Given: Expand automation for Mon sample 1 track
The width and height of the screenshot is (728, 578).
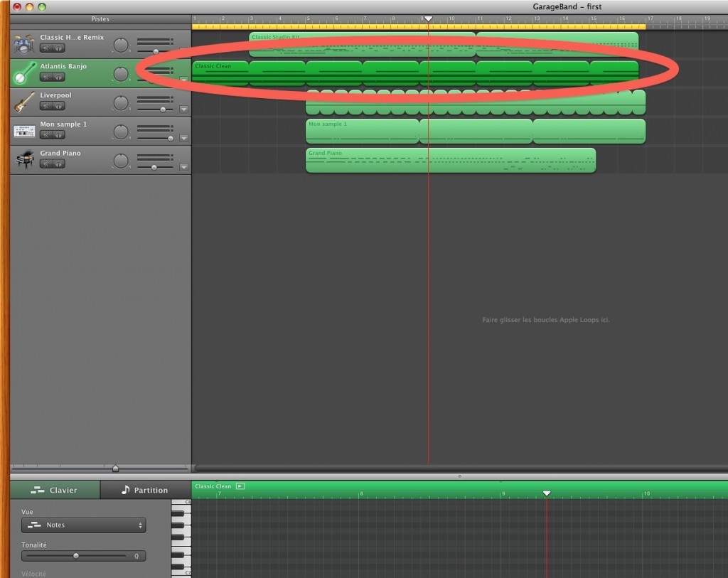Looking at the screenshot, I should 184,138.
